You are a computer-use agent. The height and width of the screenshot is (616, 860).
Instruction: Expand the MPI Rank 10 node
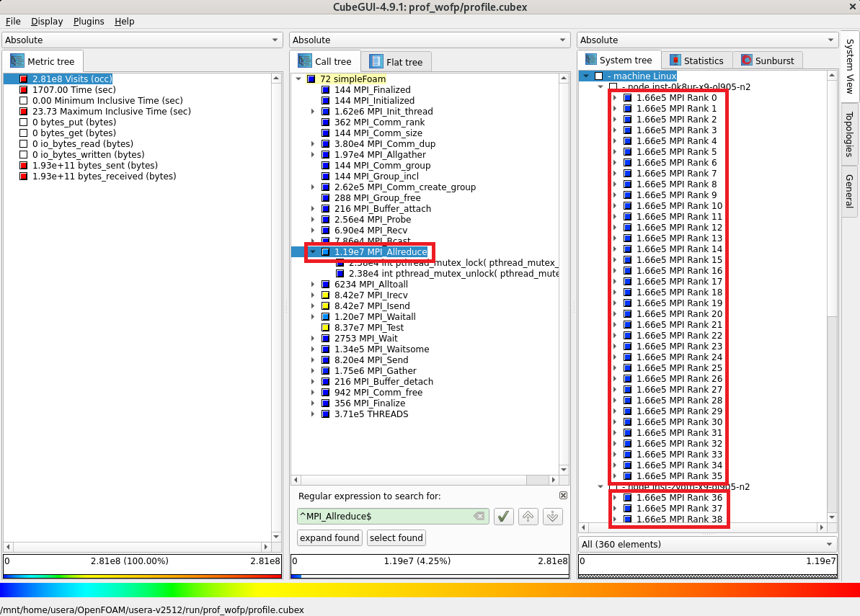point(614,206)
